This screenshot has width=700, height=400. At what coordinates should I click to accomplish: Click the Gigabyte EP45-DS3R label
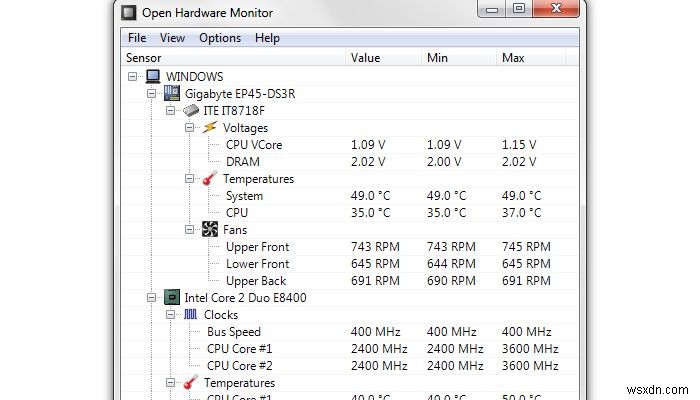pyautogui.click(x=240, y=94)
